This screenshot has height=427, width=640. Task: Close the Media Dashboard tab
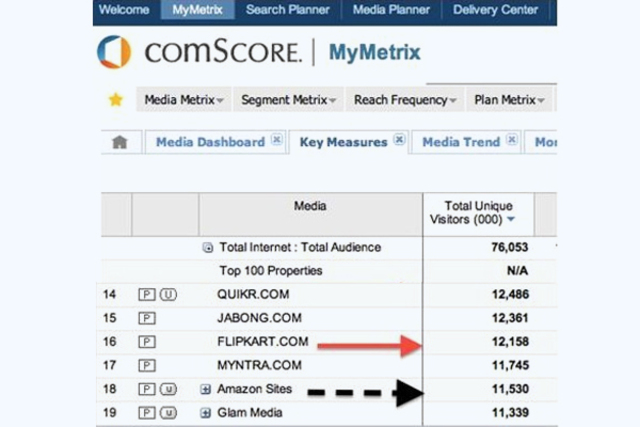277,140
